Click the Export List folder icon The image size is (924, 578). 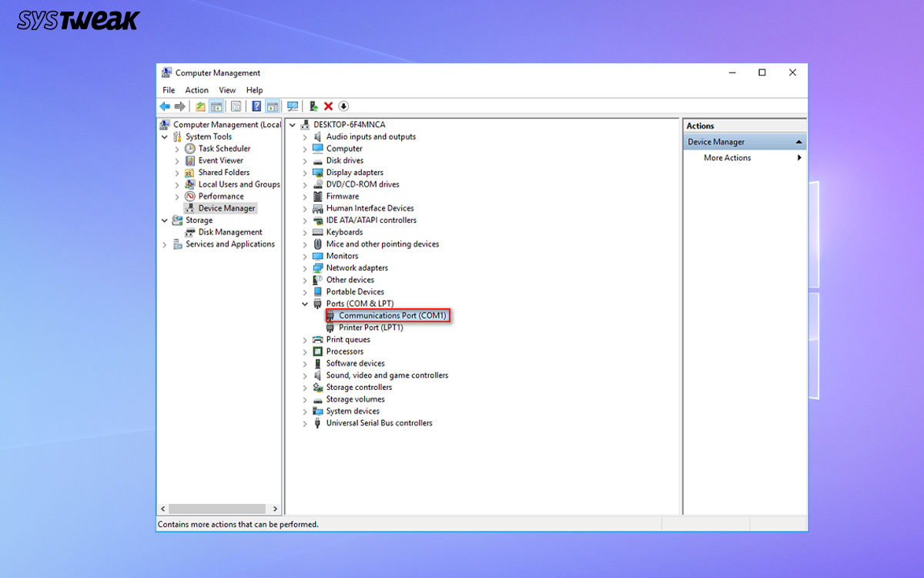199,106
